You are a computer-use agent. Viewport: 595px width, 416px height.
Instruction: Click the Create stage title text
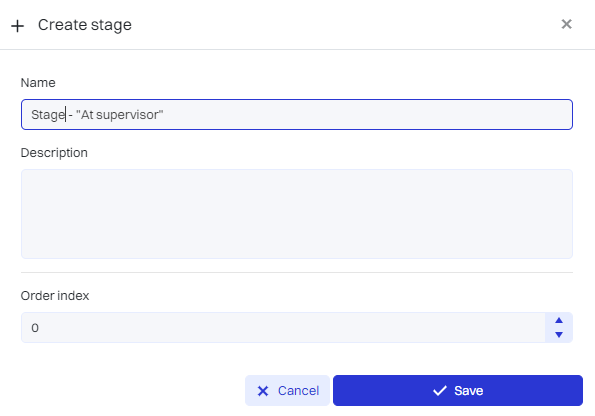[x=85, y=25]
